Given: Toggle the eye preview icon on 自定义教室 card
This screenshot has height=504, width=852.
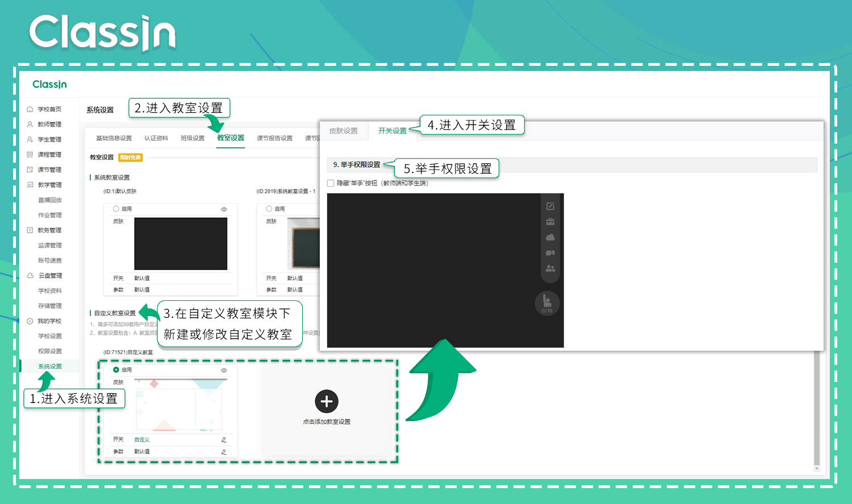Looking at the screenshot, I should click(224, 370).
